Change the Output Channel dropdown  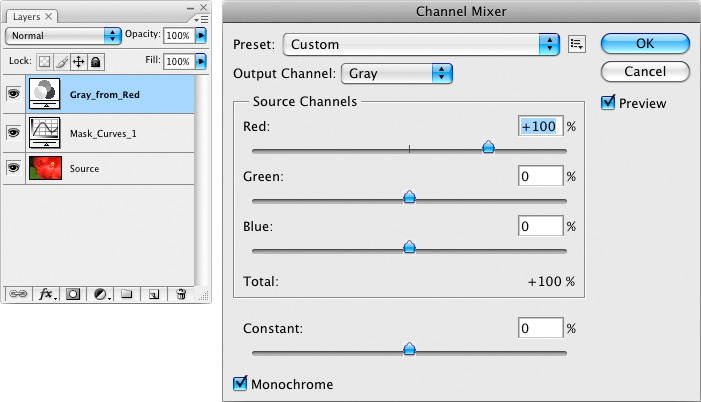398,73
